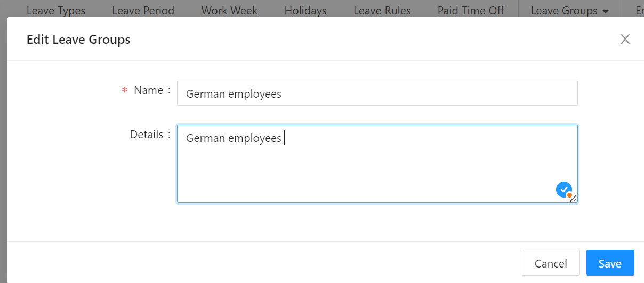644x283 pixels.
Task: Open the Leave Groups tab menu
Action: [564, 11]
